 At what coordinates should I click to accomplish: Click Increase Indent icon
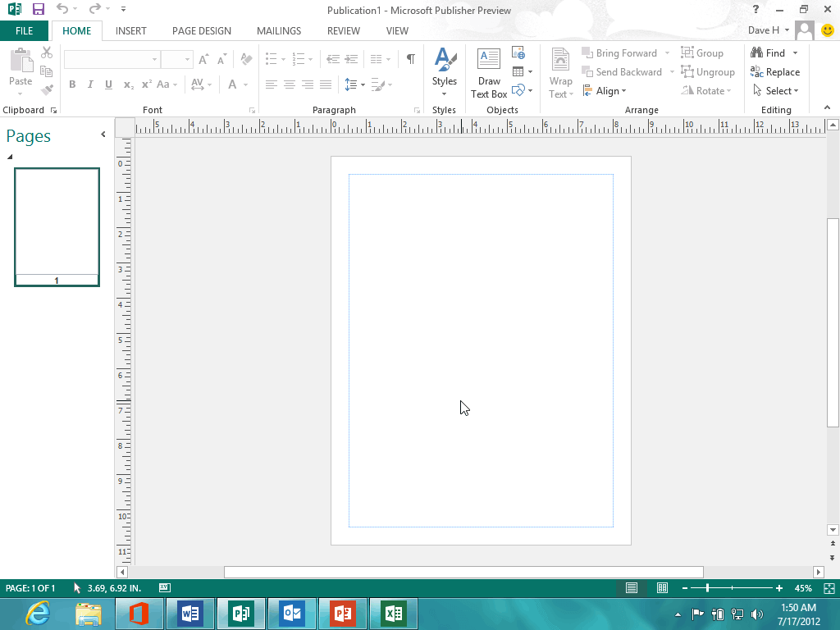click(x=351, y=59)
